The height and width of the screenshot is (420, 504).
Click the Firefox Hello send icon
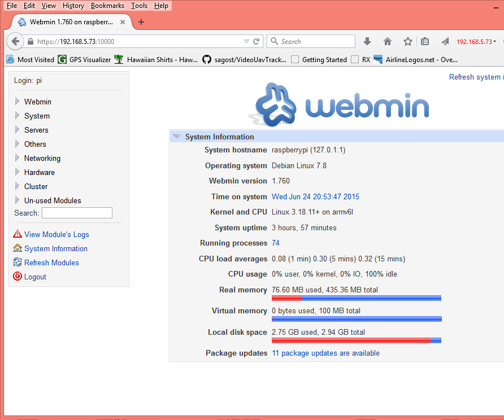[444, 41]
